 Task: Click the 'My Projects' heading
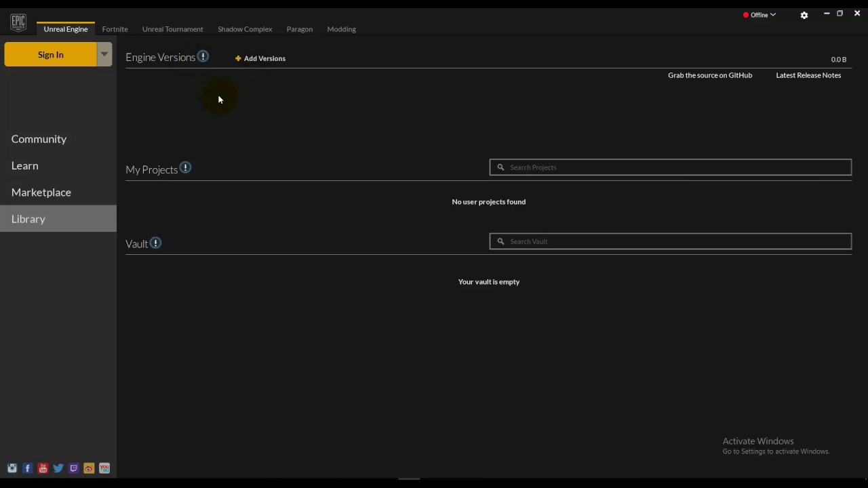coord(151,169)
